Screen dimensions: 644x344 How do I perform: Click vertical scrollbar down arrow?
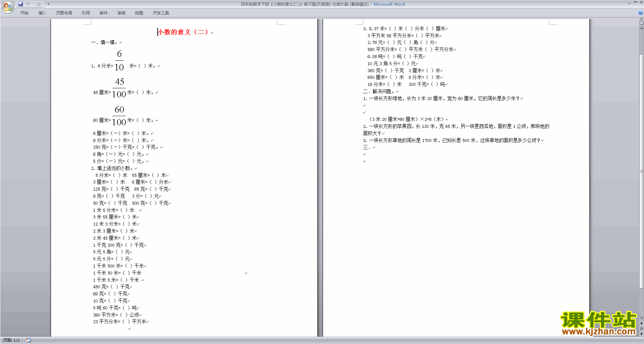point(641,318)
